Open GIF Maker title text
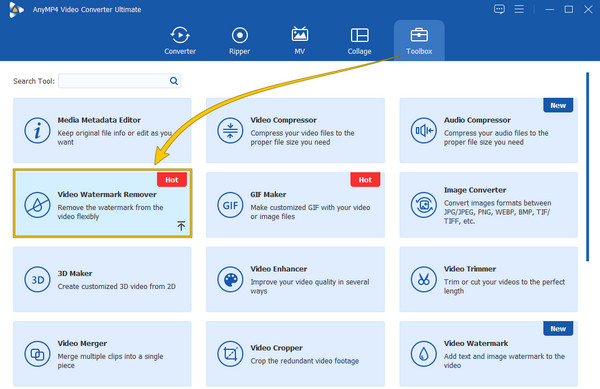Screen dimensions: 600x389 (x=268, y=194)
